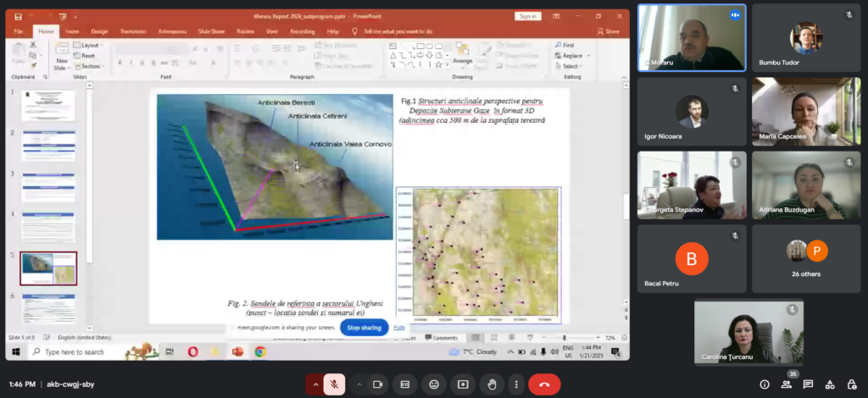Click the Stop sharing button
Image resolution: width=868 pixels, height=398 pixels.
tap(364, 327)
